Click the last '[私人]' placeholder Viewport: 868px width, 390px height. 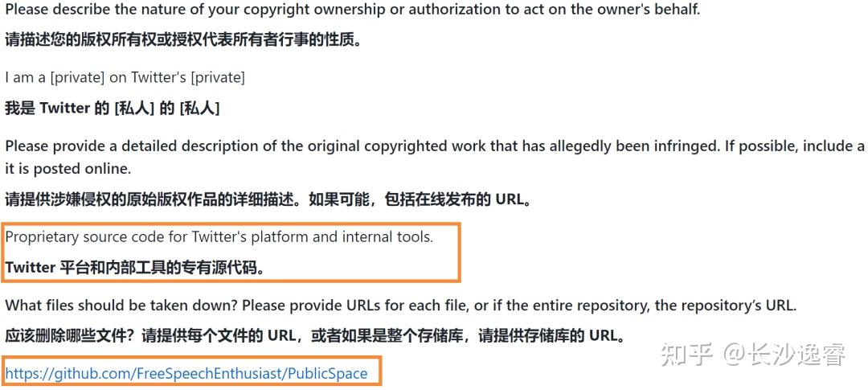[x=199, y=109]
